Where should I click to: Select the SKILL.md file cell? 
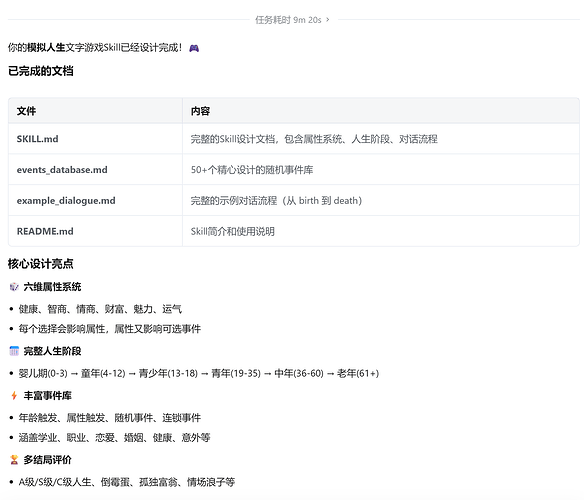click(95, 139)
